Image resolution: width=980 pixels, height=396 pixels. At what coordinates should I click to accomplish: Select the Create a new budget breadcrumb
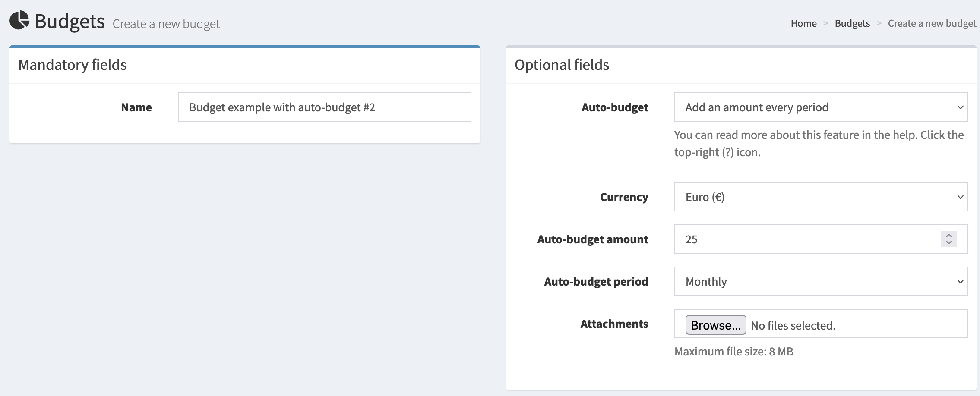[933, 23]
